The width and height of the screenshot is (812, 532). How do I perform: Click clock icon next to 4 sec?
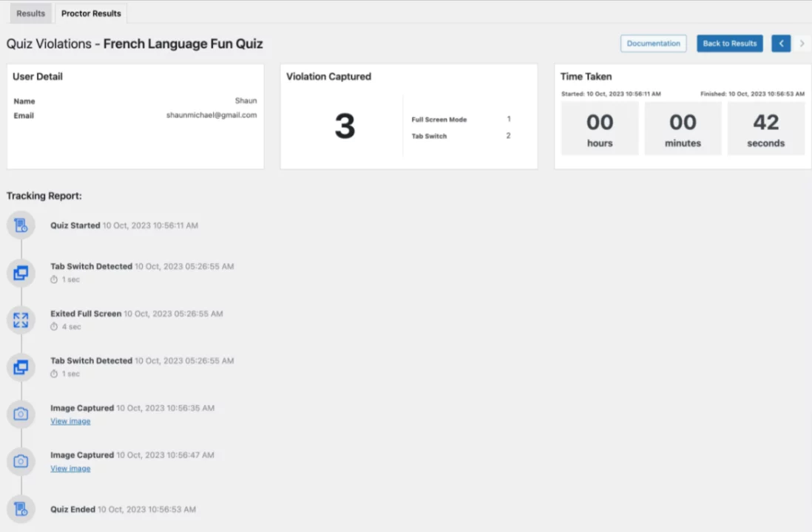[x=54, y=327]
